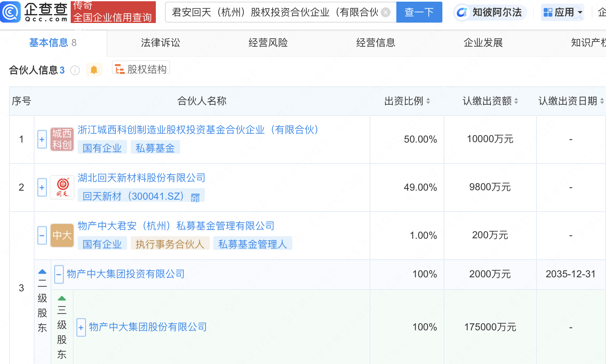Expand row for 湖北回天新材料股份有限公司
This screenshot has height=364, width=606.
42,187
